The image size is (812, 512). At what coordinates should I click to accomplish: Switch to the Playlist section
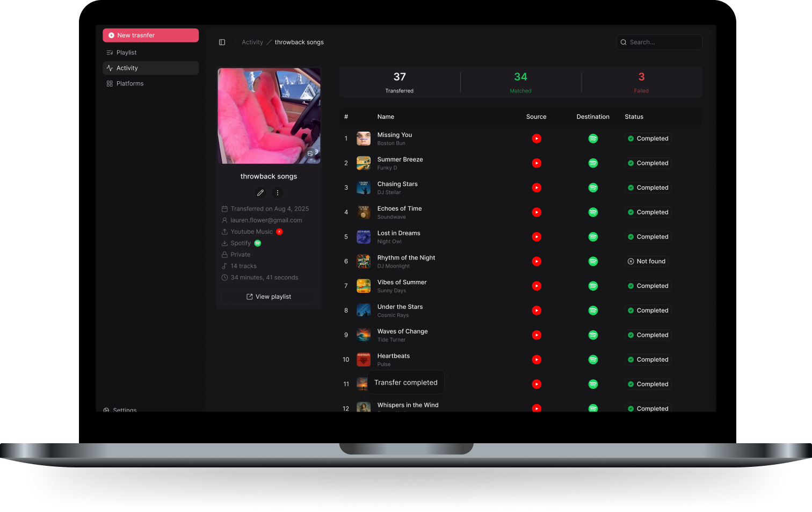(126, 52)
